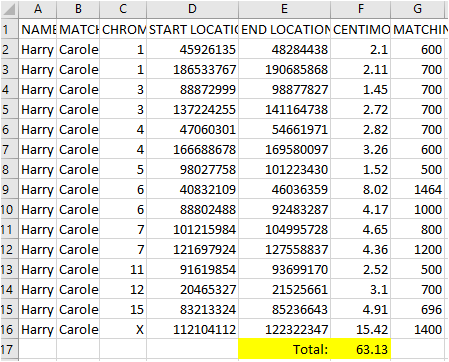The width and height of the screenshot is (449, 362).
Task: Select row 17 header
Action: click(x=9, y=349)
